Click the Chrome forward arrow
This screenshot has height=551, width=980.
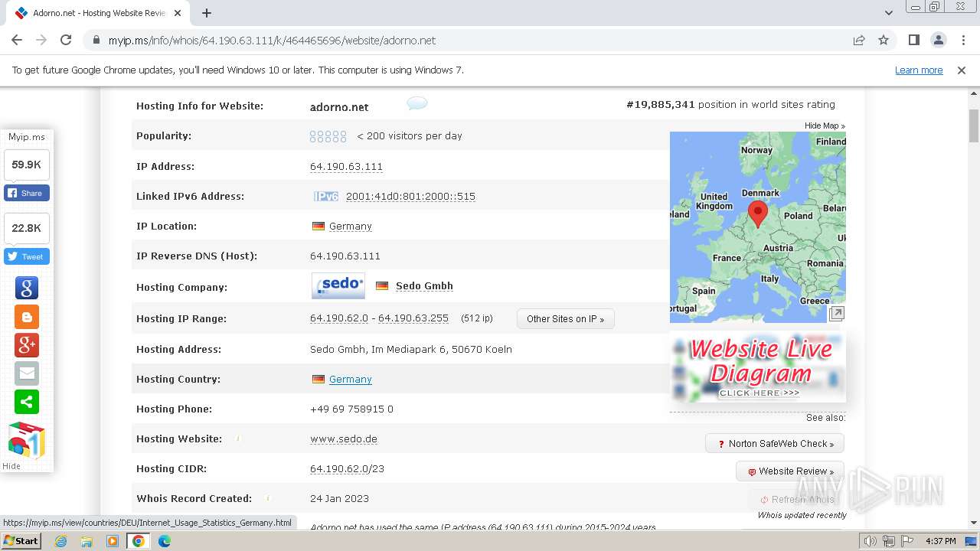click(x=41, y=41)
